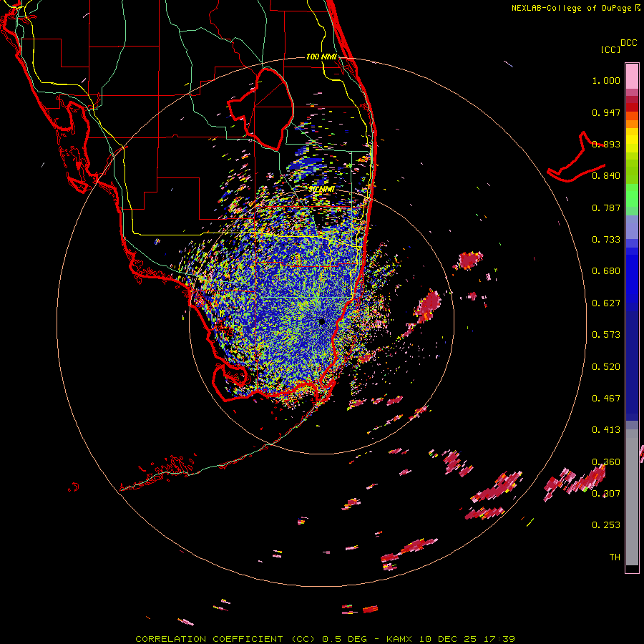The width and height of the screenshot is (644, 644).
Task: Select the 0.253 scale value
Action: coord(606,525)
